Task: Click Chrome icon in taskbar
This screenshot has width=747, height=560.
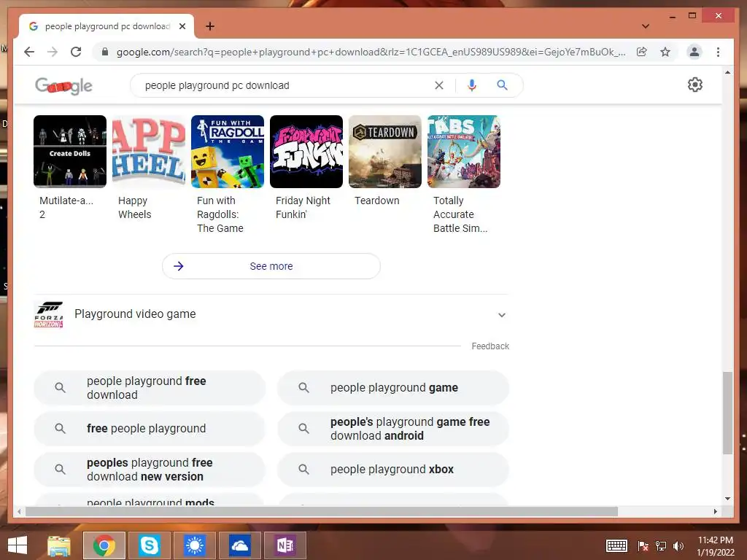Action: (x=104, y=545)
